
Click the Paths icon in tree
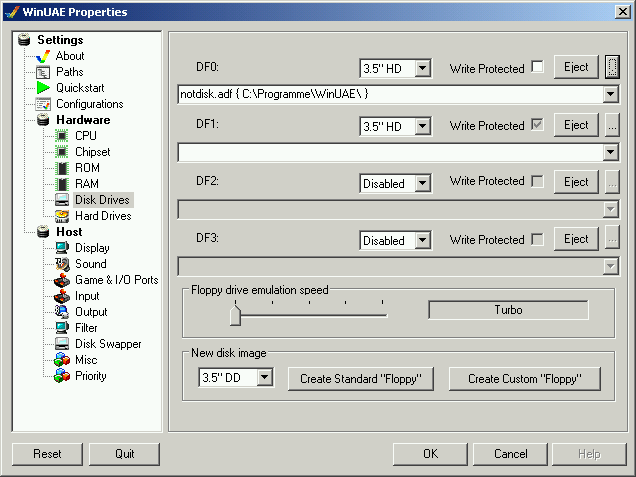coord(43,72)
